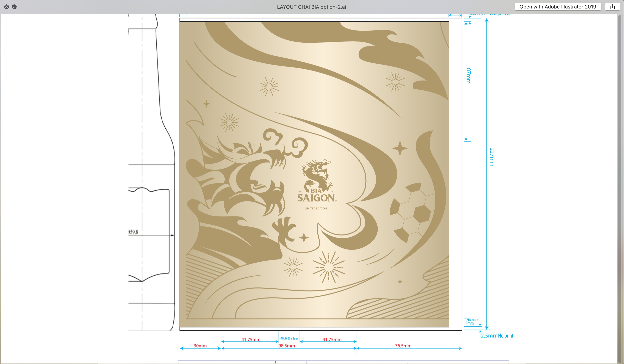Click the file title LAYOUT CHAI BIA option-2.ai
624x364 pixels.
pyautogui.click(x=311, y=7)
